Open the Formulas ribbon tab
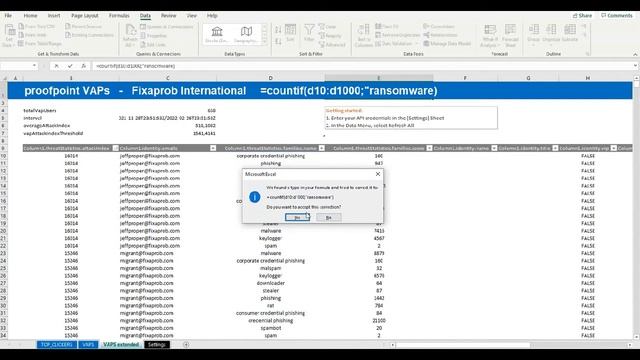Viewport: 640px width, 360px height. click(x=119, y=16)
